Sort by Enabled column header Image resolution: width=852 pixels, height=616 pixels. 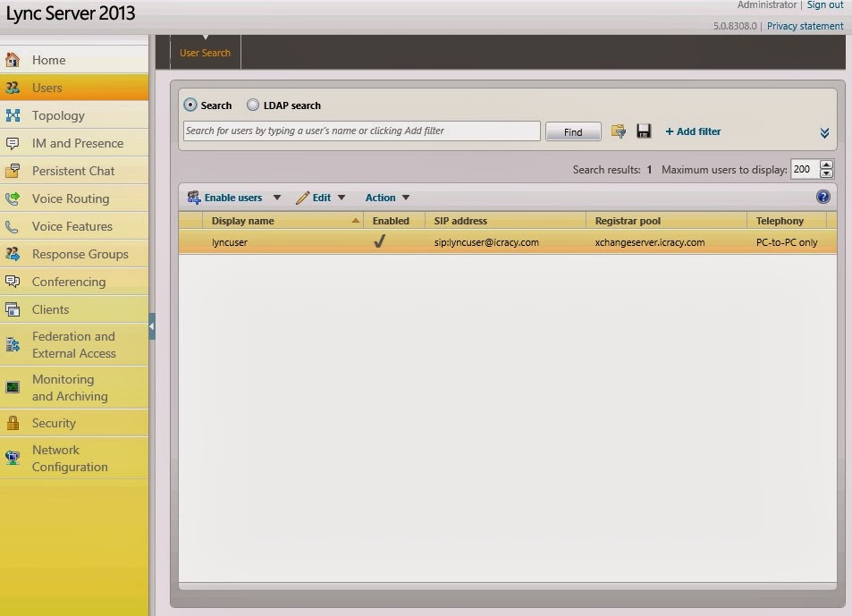[394, 221]
